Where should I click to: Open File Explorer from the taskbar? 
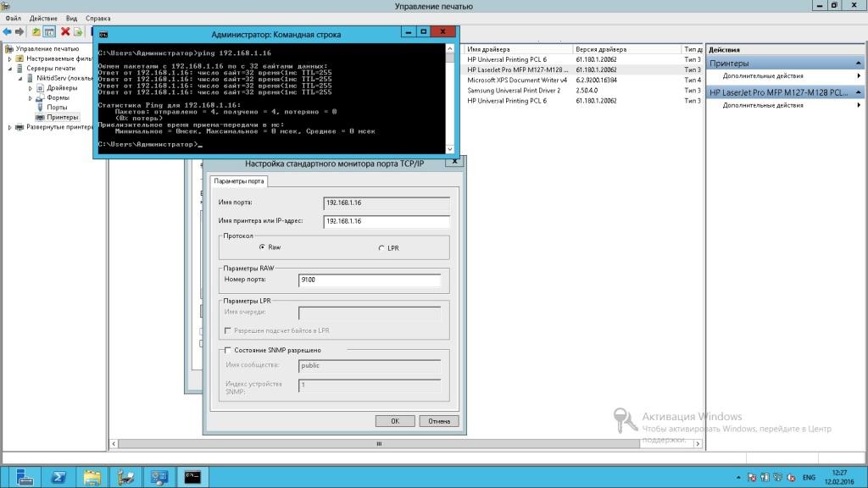coord(92,476)
